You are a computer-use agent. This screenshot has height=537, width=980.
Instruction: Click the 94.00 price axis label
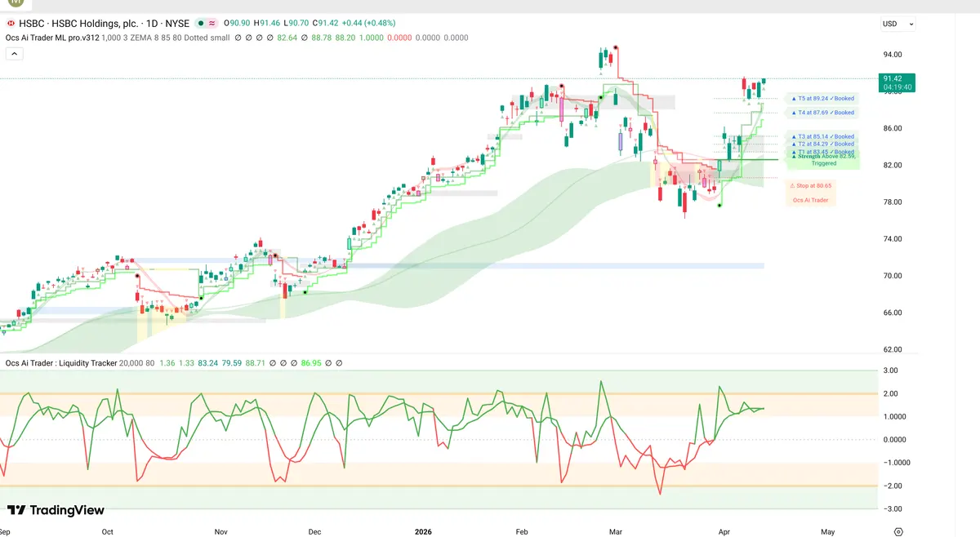(891, 55)
